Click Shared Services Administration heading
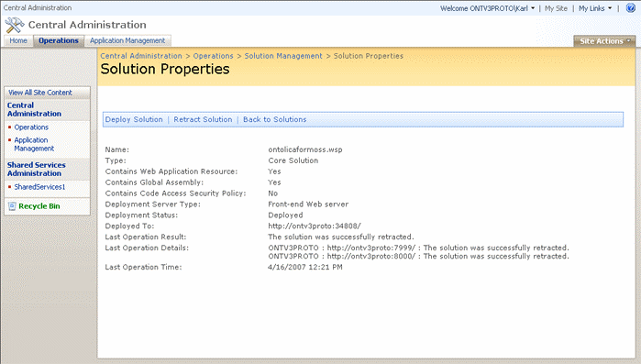Viewport: 641px width, 364px height. pyautogui.click(x=36, y=169)
